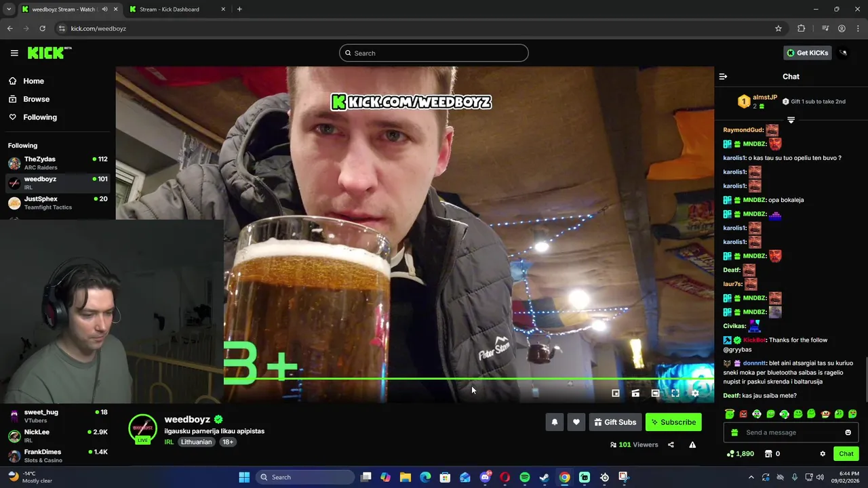The height and width of the screenshot is (488, 868).
Task: Report the stream with warning icon
Action: 692,445
